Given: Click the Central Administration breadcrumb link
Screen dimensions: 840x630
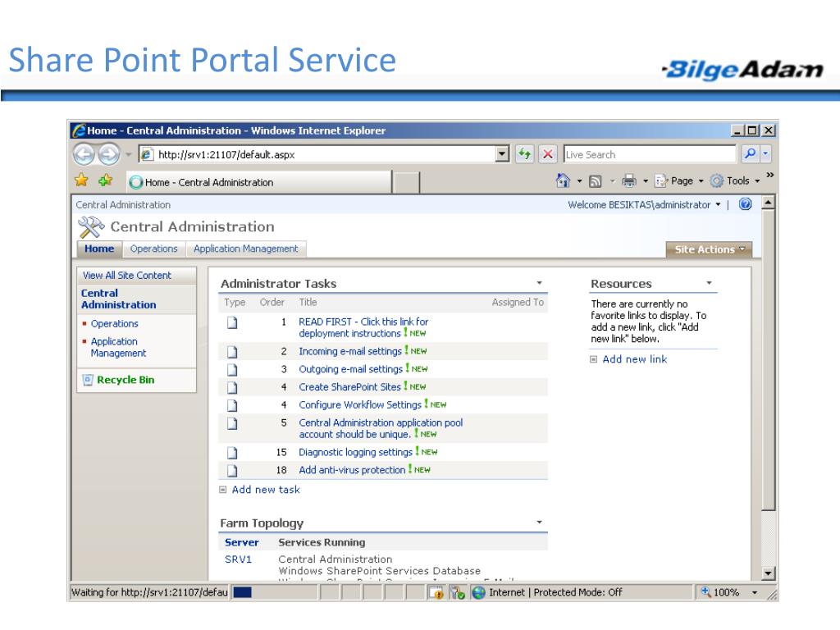Looking at the screenshot, I should [123, 204].
